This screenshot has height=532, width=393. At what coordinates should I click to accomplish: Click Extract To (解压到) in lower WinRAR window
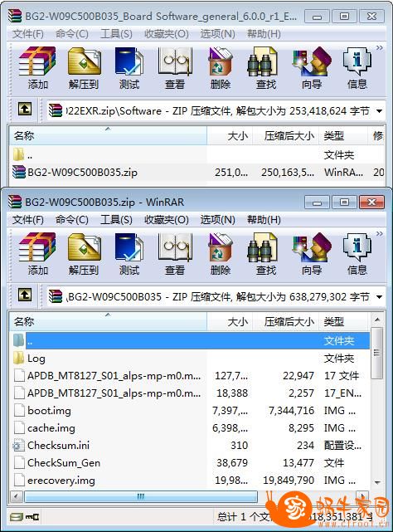84,255
